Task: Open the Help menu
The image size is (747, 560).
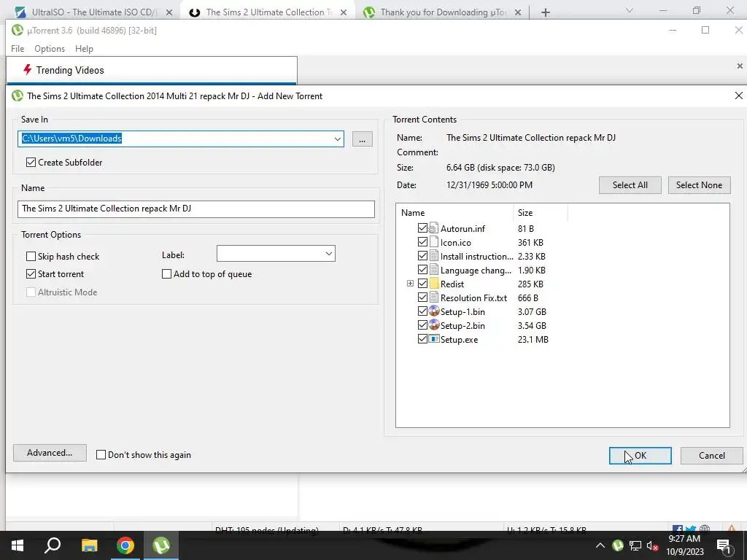Action: pyautogui.click(x=84, y=49)
